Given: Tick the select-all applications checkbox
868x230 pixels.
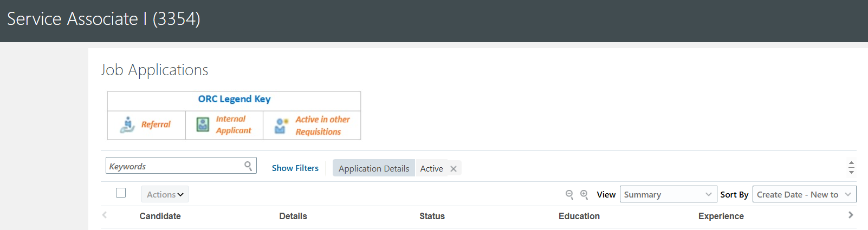Looking at the screenshot, I should pos(121,193).
